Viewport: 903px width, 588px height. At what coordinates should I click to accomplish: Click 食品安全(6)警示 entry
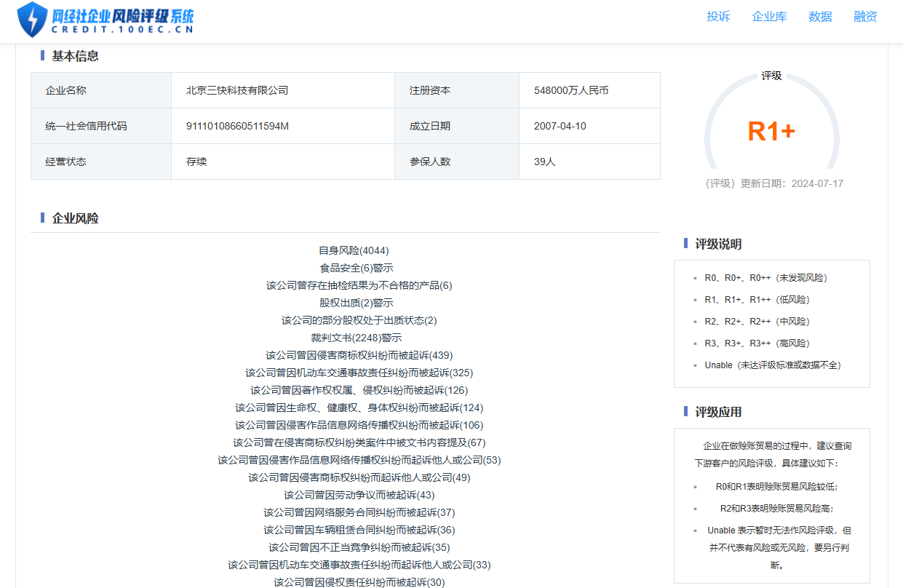tap(357, 268)
